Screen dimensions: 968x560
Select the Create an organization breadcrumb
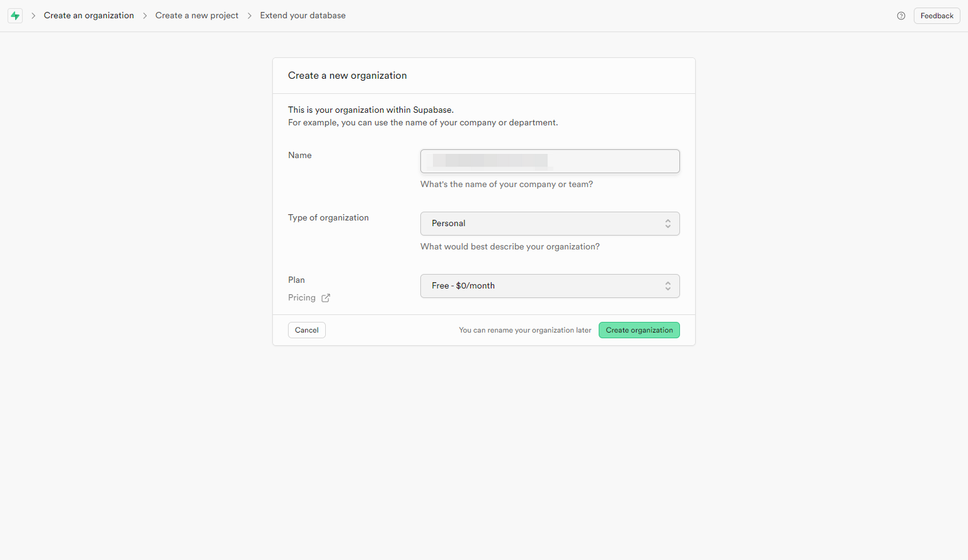(x=89, y=16)
